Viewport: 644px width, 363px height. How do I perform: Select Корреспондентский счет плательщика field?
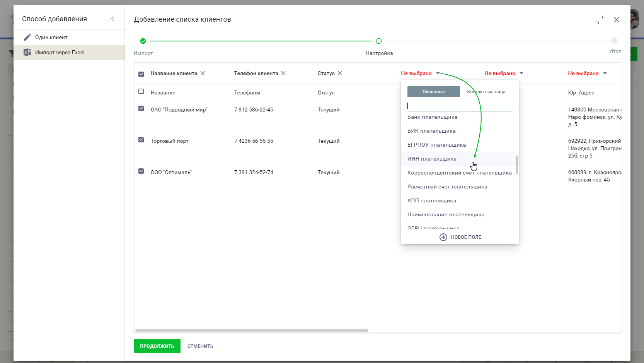460,173
